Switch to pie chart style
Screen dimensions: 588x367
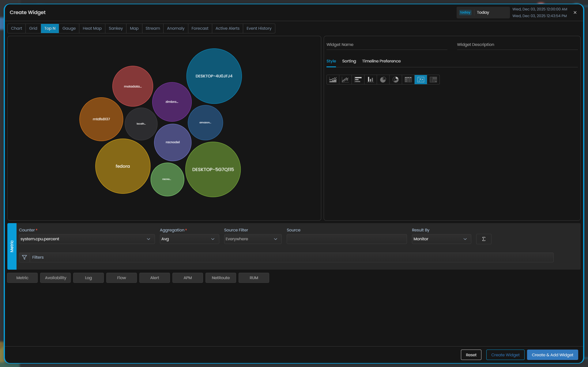(x=383, y=80)
